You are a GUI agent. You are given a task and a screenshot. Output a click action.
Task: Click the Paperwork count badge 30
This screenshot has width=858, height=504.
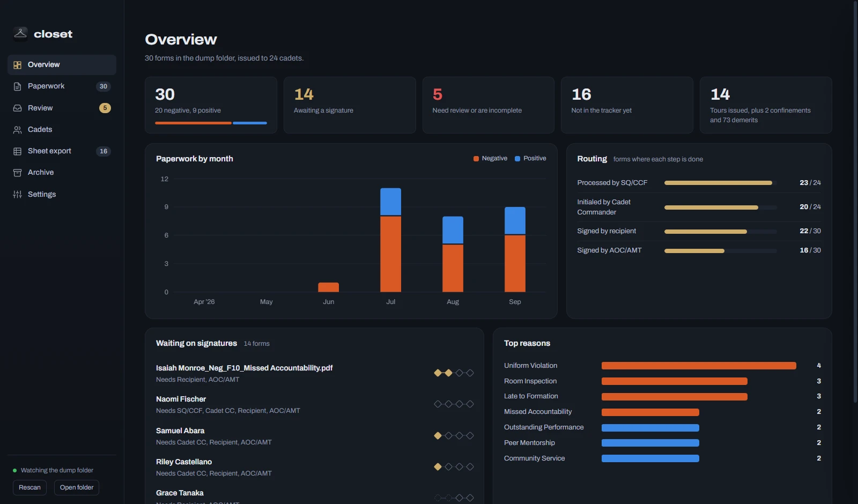[x=103, y=86]
